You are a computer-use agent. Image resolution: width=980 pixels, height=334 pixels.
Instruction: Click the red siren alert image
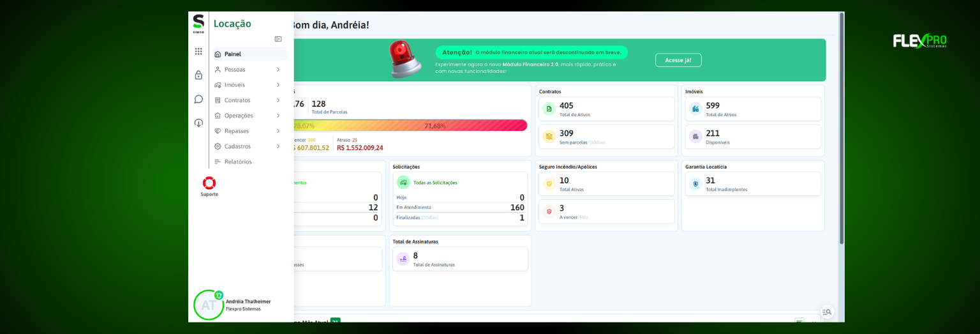point(406,59)
